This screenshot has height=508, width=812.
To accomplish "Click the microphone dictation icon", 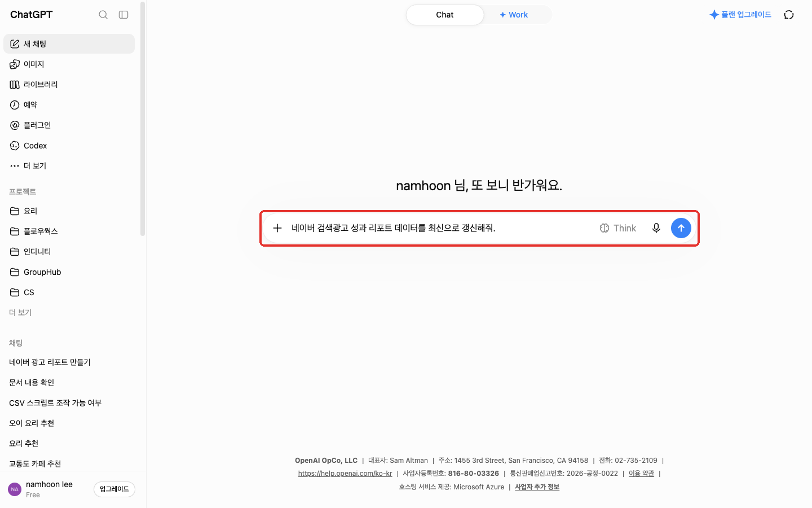I will tap(656, 228).
